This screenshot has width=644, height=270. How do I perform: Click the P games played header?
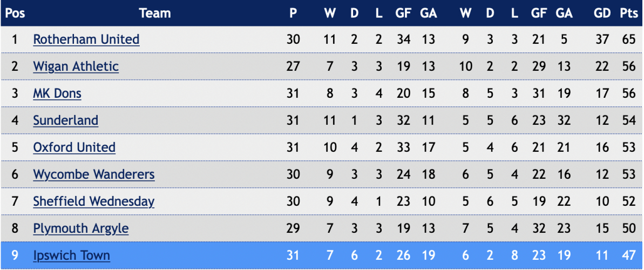tap(293, 13)
